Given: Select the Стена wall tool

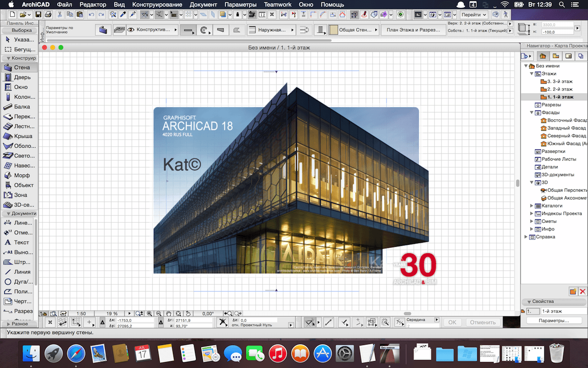Looking at the screenshot, I should coord(19,67).
